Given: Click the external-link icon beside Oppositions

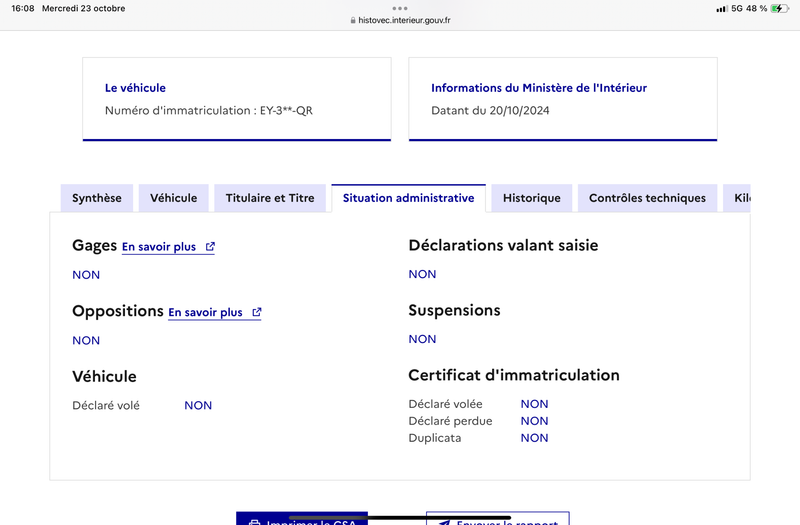Looking at the screenshot, I should click(257, 312).
